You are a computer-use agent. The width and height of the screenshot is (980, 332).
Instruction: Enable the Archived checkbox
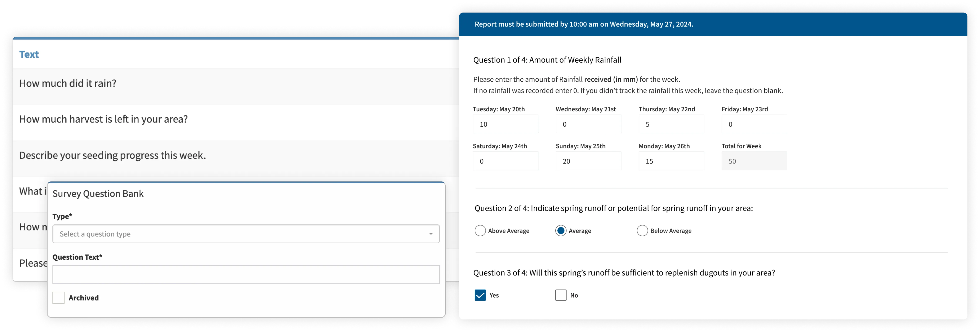tap(59, 298)
